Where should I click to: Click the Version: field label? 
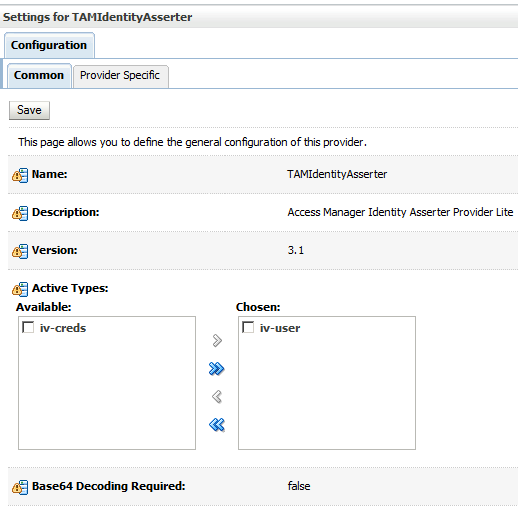(55, 250)
